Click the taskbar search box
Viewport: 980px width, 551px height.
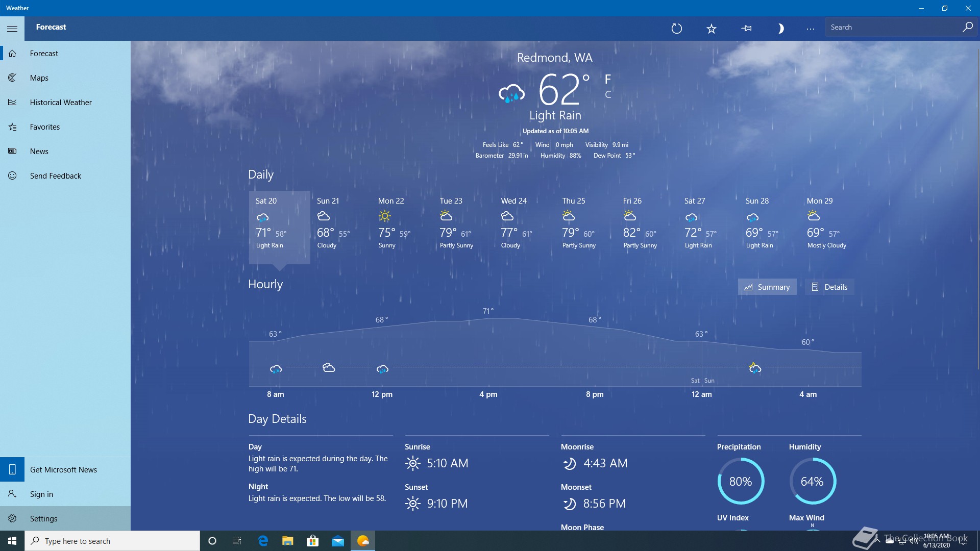pyautogui.click(x=112, y=541)
